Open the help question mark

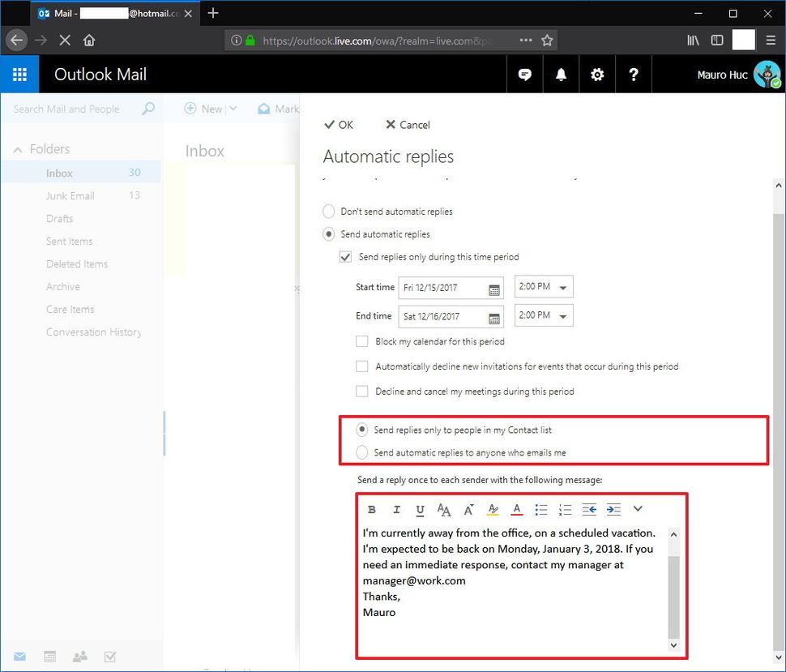pos(633,75)
